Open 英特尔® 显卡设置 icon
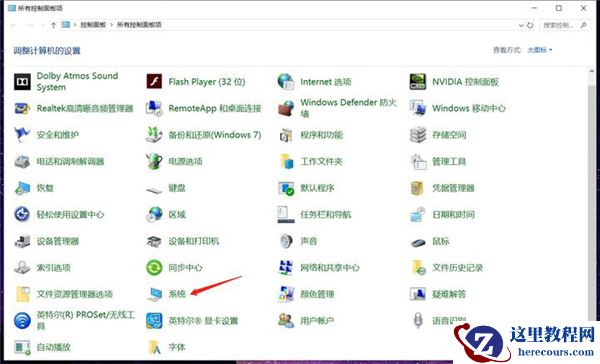600x364 pixels. coord(154,321)
